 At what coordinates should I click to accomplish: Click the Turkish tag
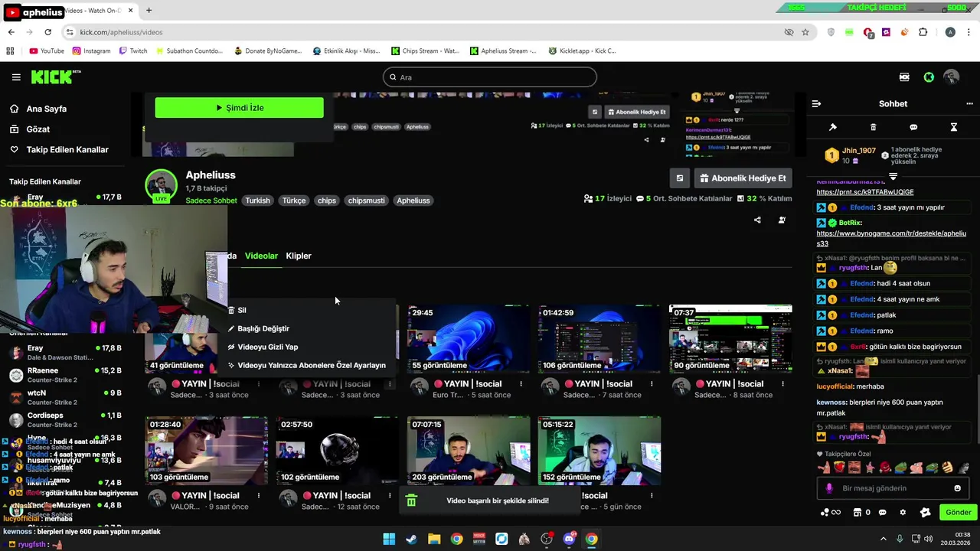click(x=257, y=201)
